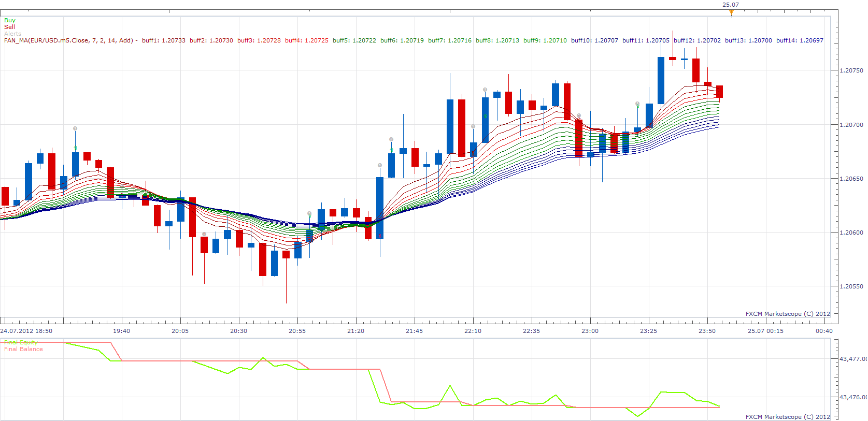Click the buff6: 1.20719 value
This screenshot has height=421, width=868.
coord(402,40)
